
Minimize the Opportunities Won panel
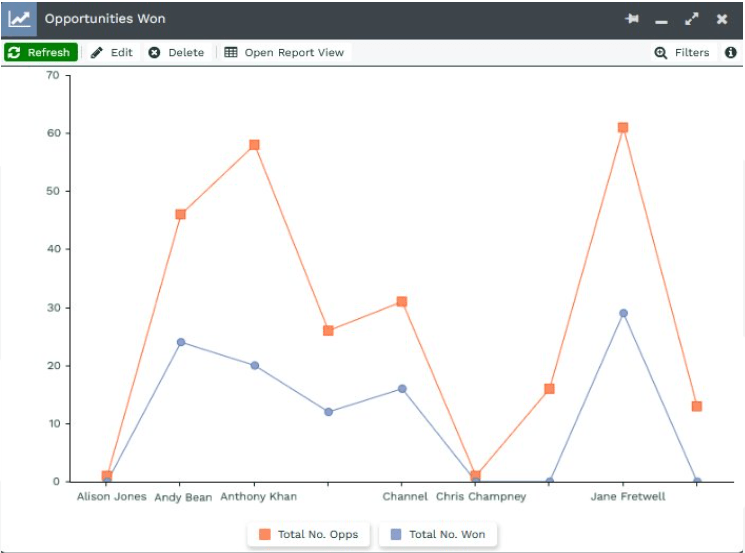[661, 20]
